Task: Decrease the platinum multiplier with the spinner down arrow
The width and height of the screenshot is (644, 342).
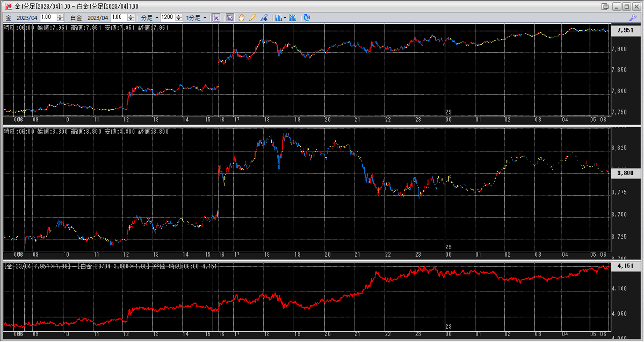Action: (x=131, y=20)
